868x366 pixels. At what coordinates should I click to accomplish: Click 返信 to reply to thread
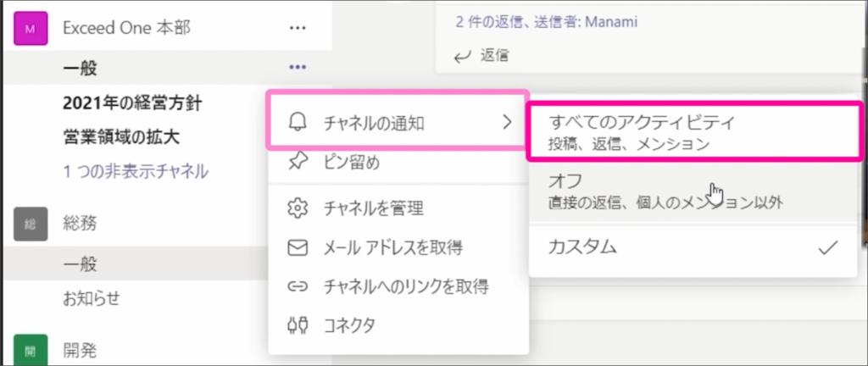[494, 55]
